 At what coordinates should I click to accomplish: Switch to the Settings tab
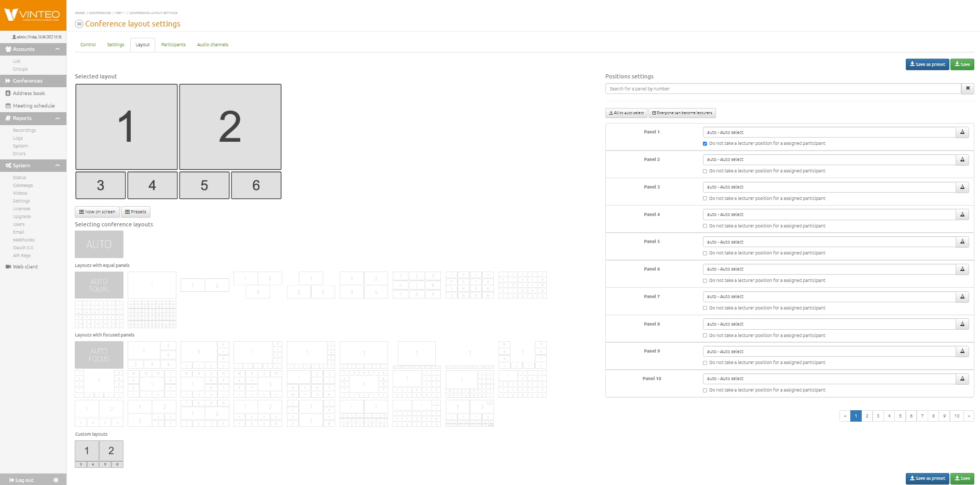pyautogui.click(x=116, y=45)
